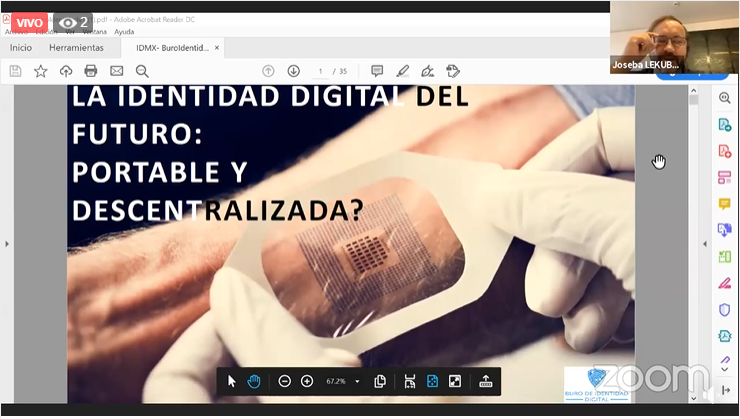
Task: Add the document to starred files
Action: pos(41,71)
